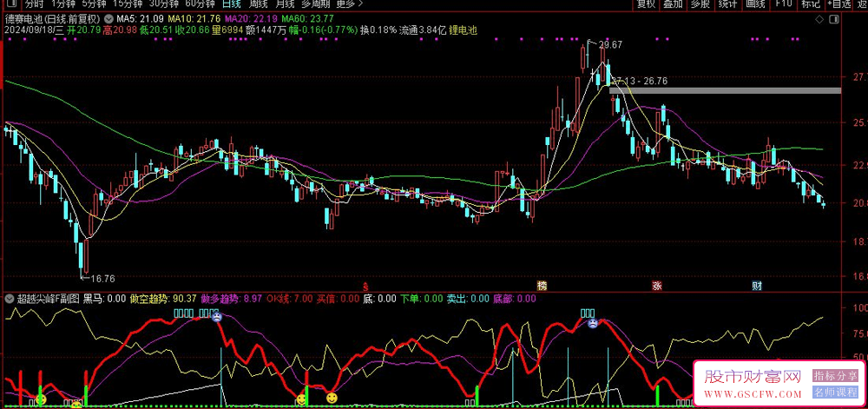This screenshot has height=409, width=868.
Task: Add stock with +自选 button
Action: click(x=839, y=3)
